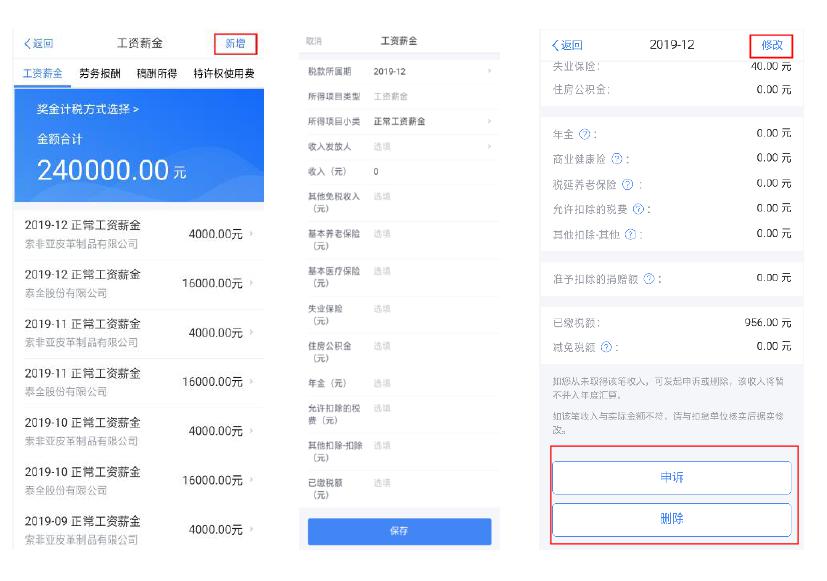Open chevron of 2019-12 索菲亚皮革制品 4000.00元 row
Viewport: 827px width, 581px height.
point(251,234)
